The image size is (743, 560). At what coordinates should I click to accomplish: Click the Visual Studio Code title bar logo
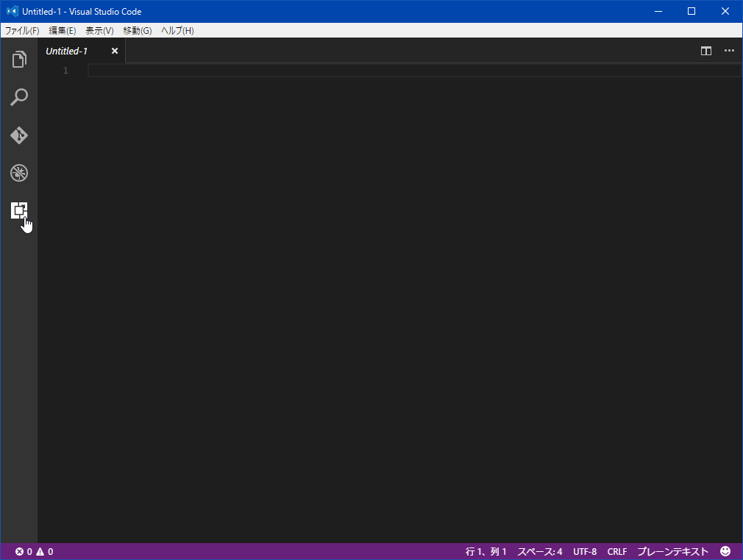click(x=12, y=11)
